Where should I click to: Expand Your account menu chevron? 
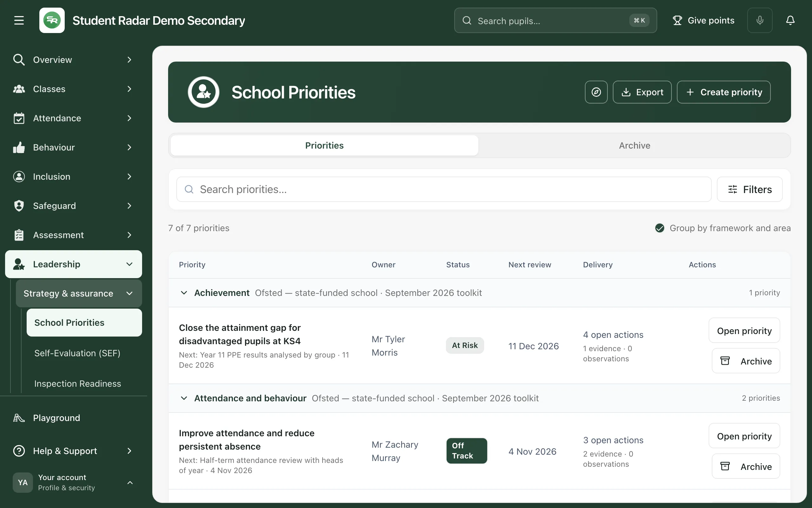(130, 483)
